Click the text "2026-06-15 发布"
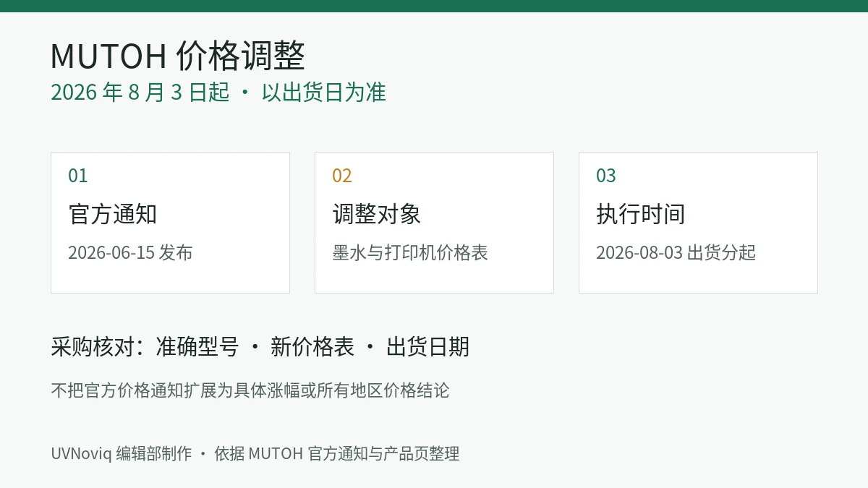868x488 pixels. (130, 252)
